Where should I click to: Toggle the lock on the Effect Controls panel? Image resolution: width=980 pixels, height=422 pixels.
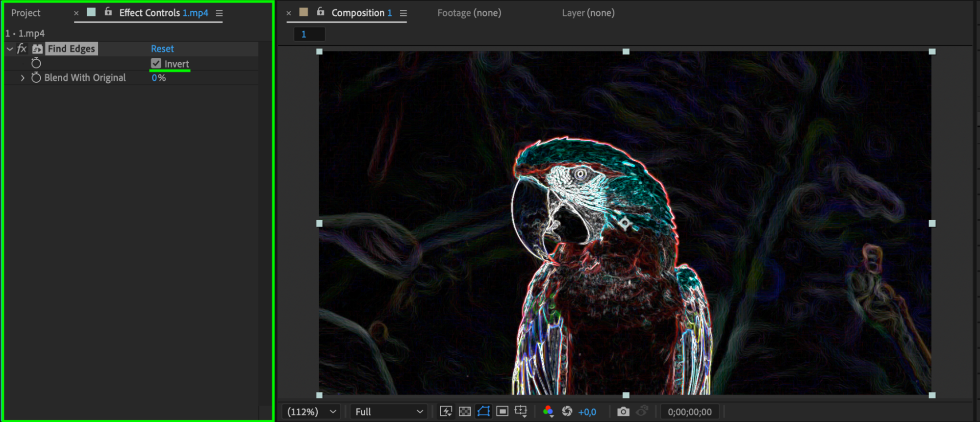pos(108,12)
